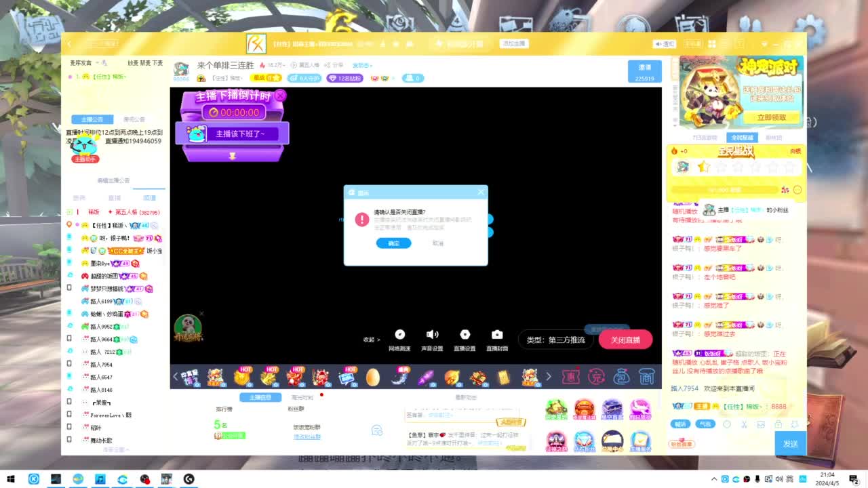Open the notification center in taskbar

pos(854,479)
